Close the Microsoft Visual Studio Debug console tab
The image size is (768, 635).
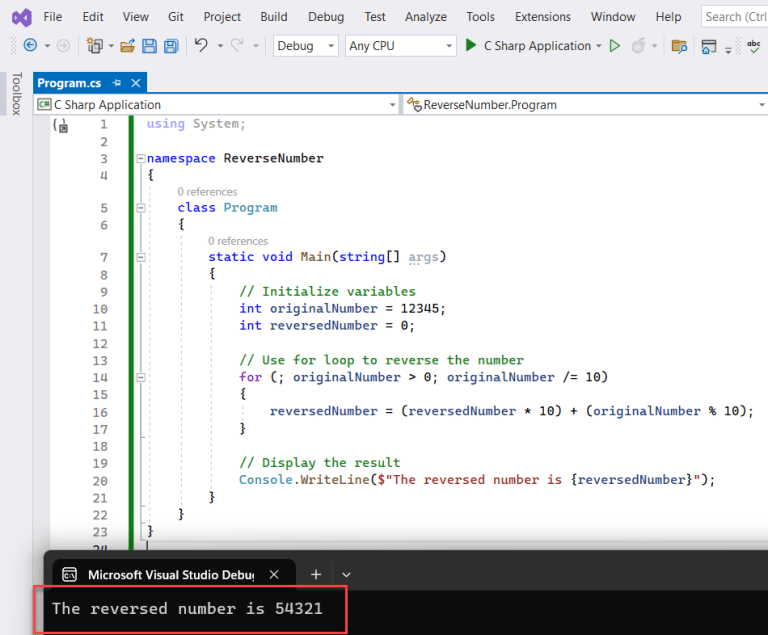pyautogui.click(x=274, y=574)
